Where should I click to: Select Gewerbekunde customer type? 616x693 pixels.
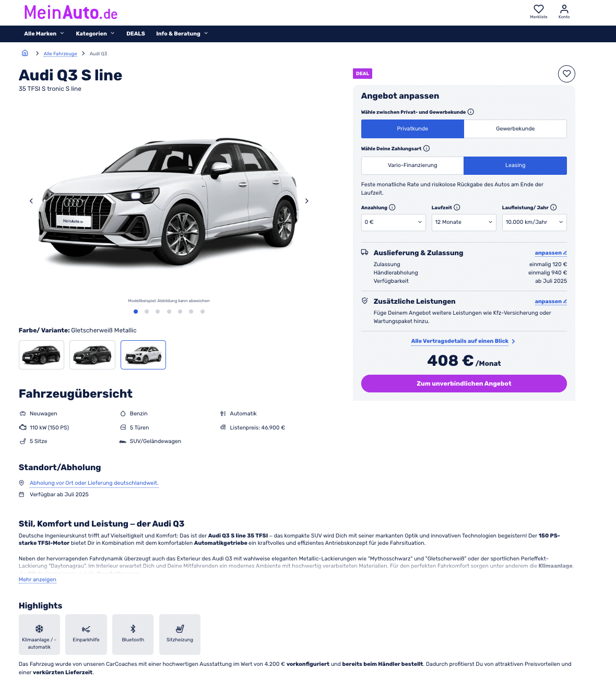pyautogui.click(x=515, y=129)
